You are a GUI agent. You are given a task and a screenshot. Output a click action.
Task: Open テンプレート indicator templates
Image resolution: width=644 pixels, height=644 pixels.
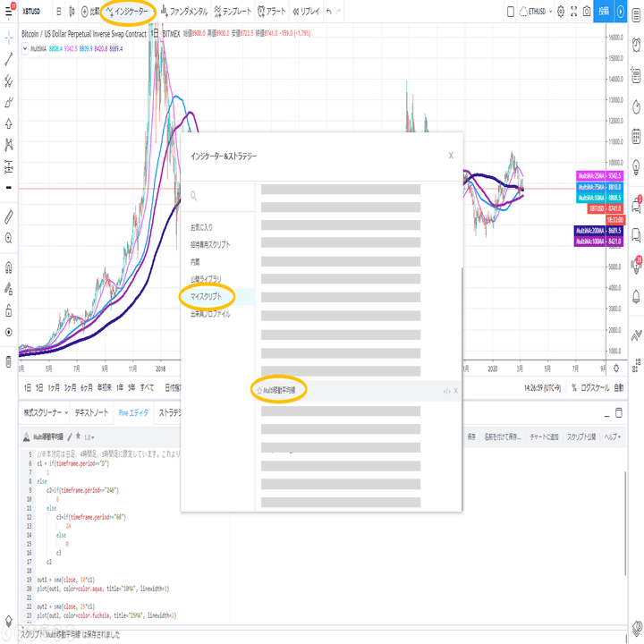pos(233,12)
